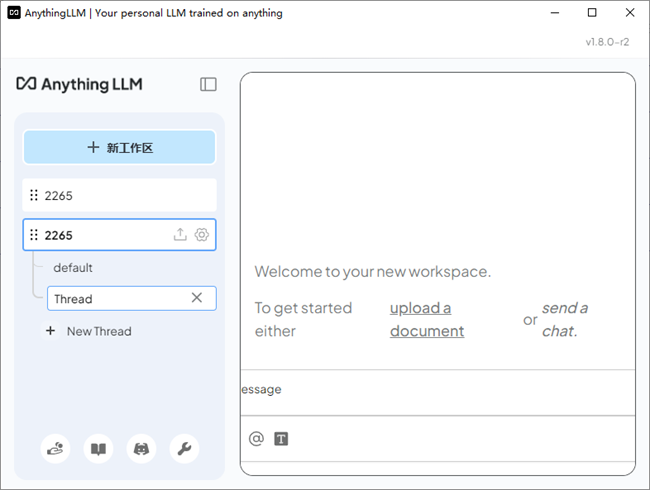Toggle the sidebar collapse icon
Screen dimensions: 650x490
(208, 84)
